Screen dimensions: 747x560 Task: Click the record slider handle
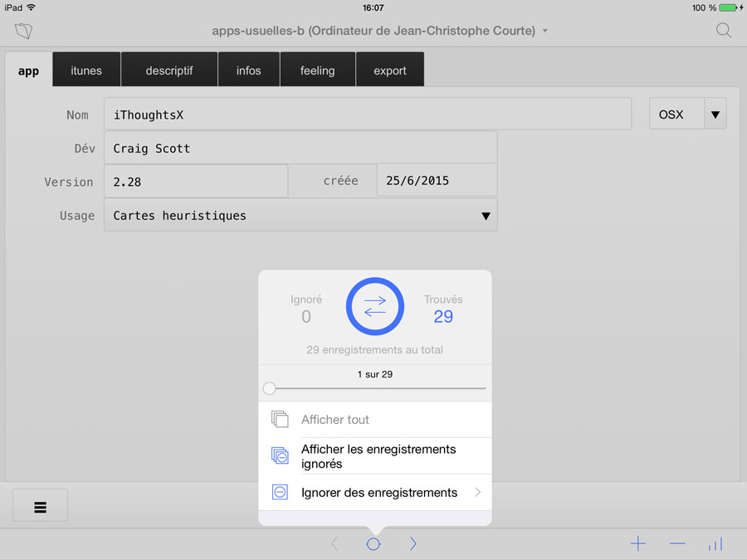tap(269, 388)
